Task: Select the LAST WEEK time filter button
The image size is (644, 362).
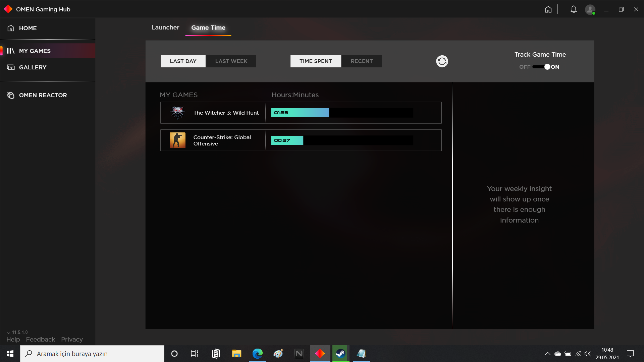Action: click(231, 61)
